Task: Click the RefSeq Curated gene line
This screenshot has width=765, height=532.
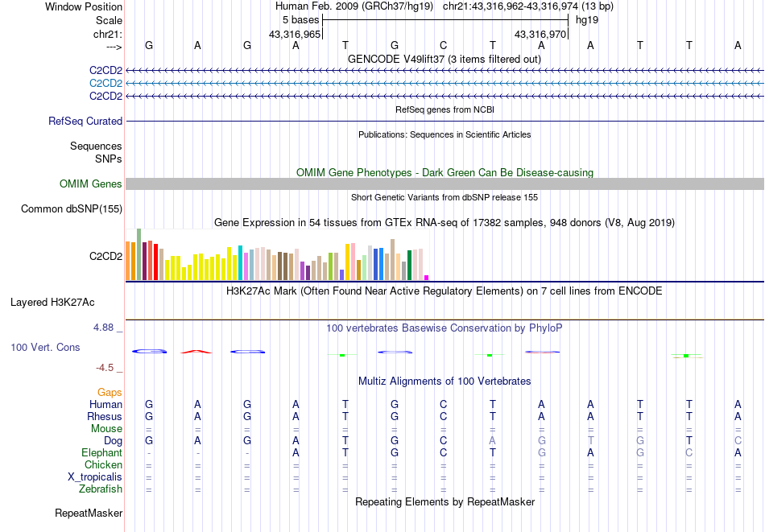Action: coord(445,121)
